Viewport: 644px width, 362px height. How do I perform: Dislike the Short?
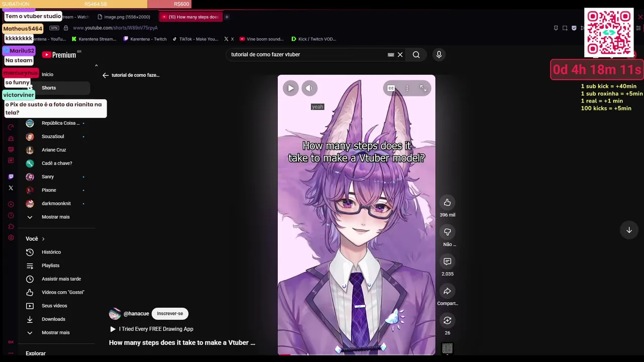pos(447,232)
